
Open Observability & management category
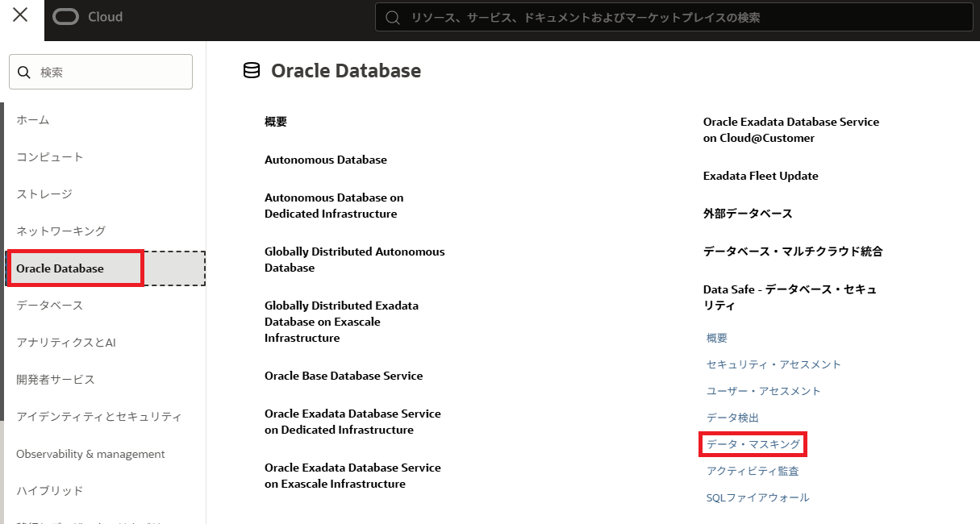click(90, 454)
